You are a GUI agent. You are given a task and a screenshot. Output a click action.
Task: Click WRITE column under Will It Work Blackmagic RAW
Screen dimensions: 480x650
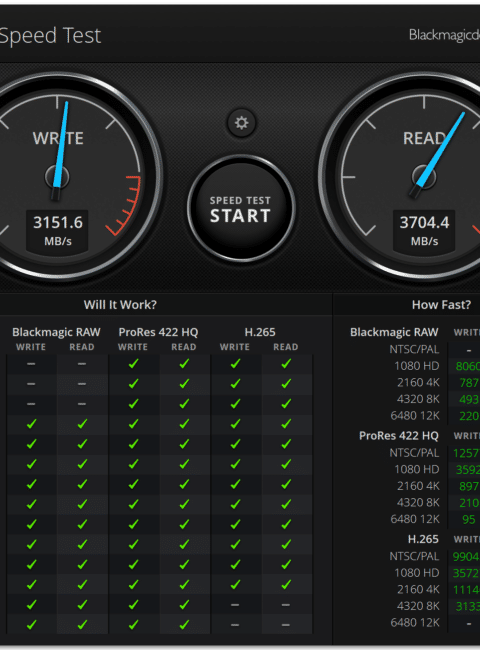click(x=31, y=347)
